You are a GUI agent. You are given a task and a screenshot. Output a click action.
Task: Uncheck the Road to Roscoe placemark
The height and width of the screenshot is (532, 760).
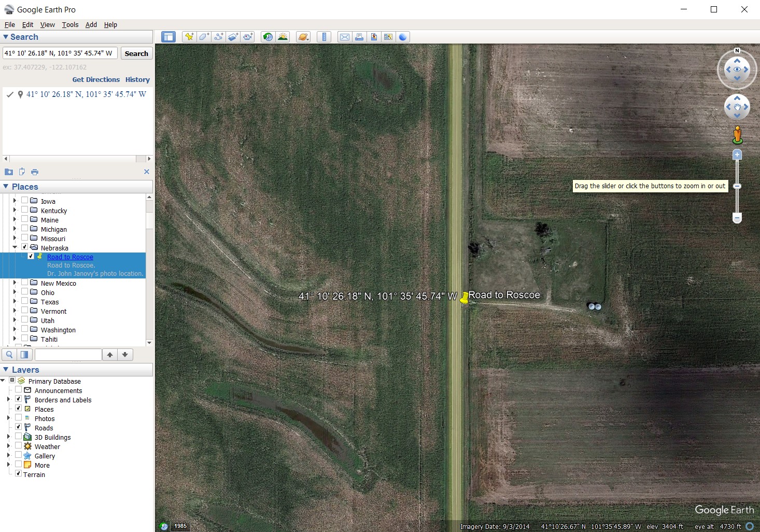click(31, 256)
